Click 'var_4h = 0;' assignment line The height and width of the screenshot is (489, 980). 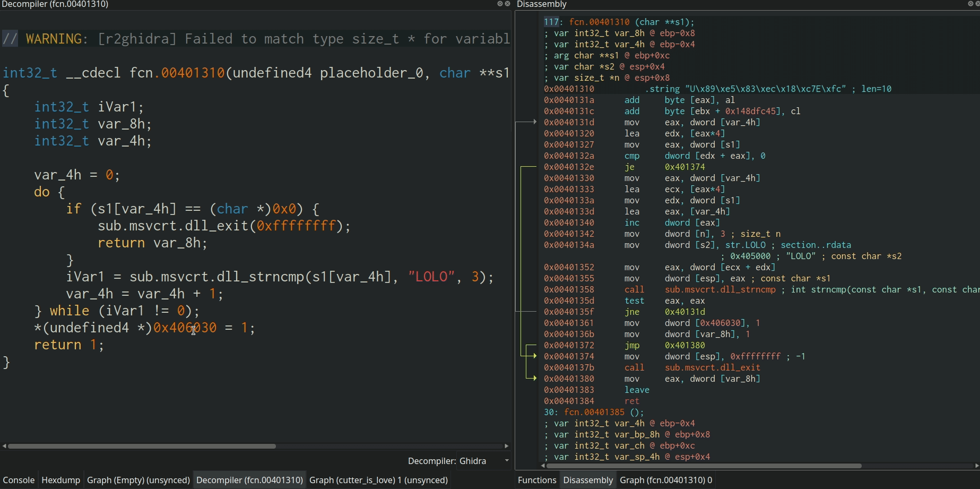[77, 175]
